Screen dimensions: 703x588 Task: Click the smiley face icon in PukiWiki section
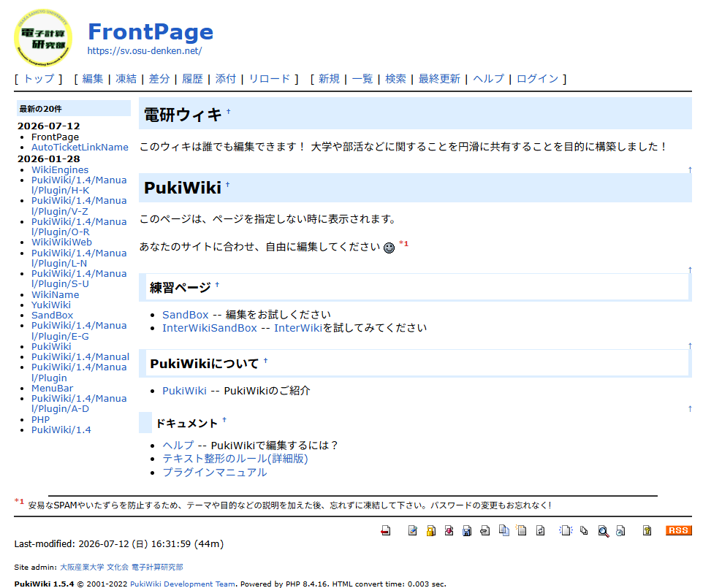389,248
